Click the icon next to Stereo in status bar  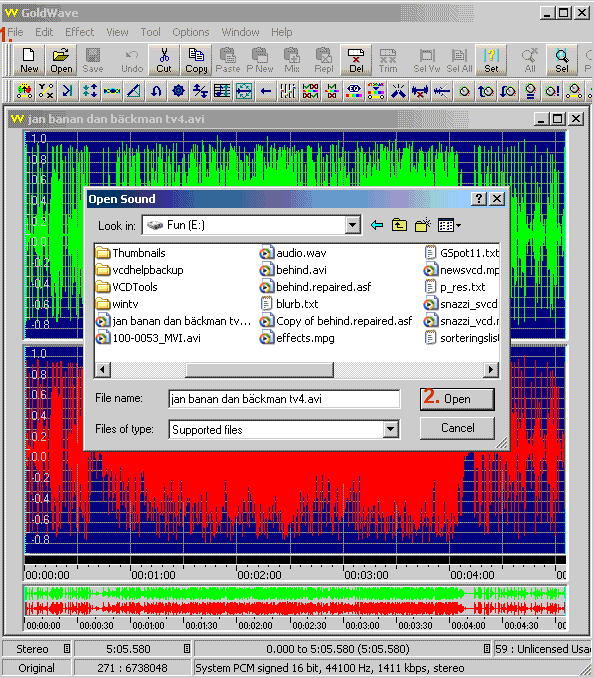[x=67, y=649]
